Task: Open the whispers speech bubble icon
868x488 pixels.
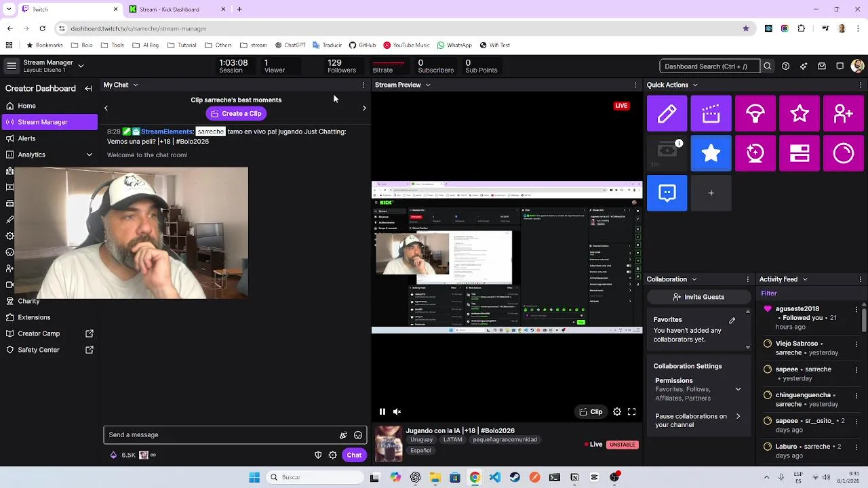Action: (840, 66)
